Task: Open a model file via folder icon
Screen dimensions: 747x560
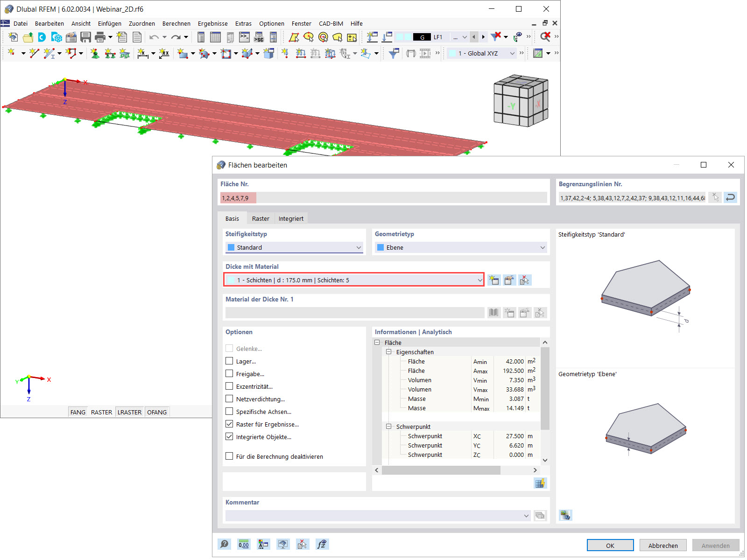Action: [x=28, y=37]
